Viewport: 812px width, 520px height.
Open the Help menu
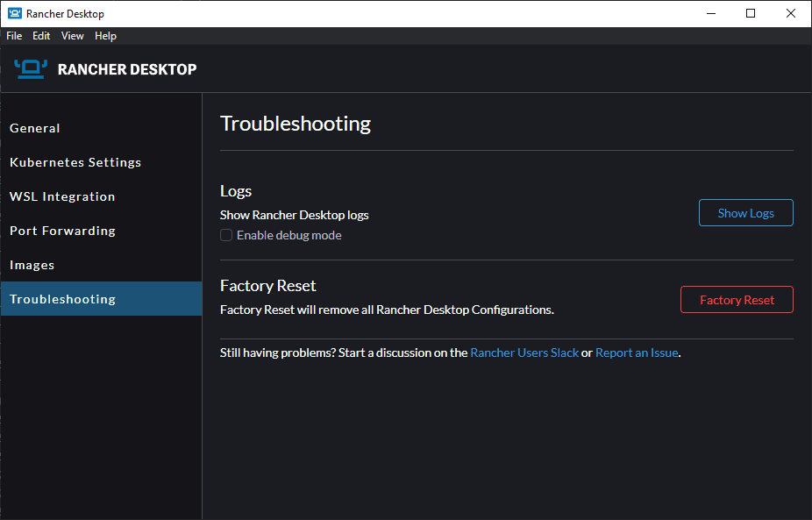coord(105,36)
